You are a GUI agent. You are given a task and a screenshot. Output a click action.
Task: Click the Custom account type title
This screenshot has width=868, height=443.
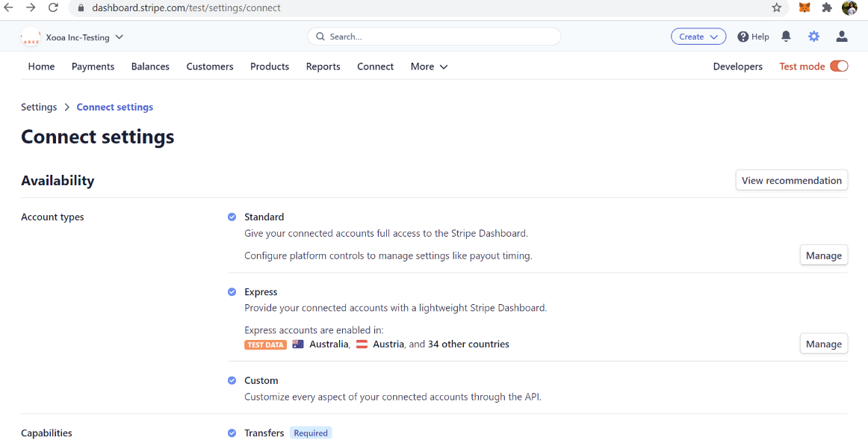pyautogui.click(x=261, y=380)
